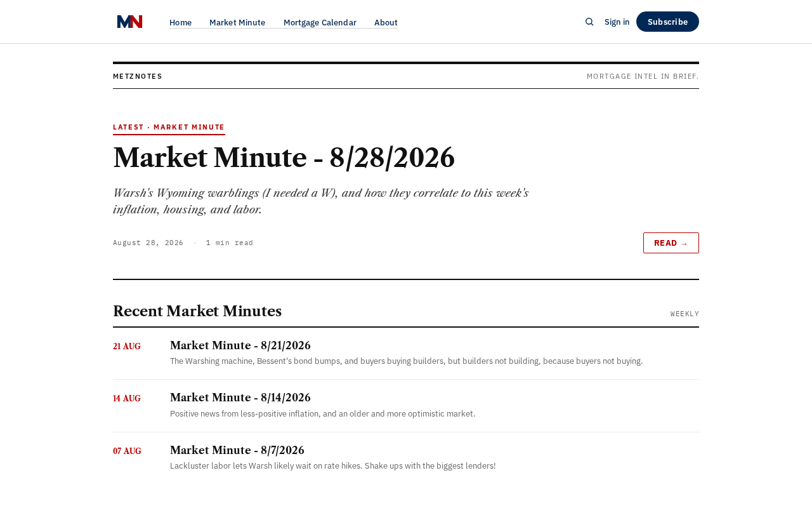The width and height of the screenshot is (812, 508).
Task: Select Mortgage Calendar in the navigation
Action: click(x=320, y=22)
